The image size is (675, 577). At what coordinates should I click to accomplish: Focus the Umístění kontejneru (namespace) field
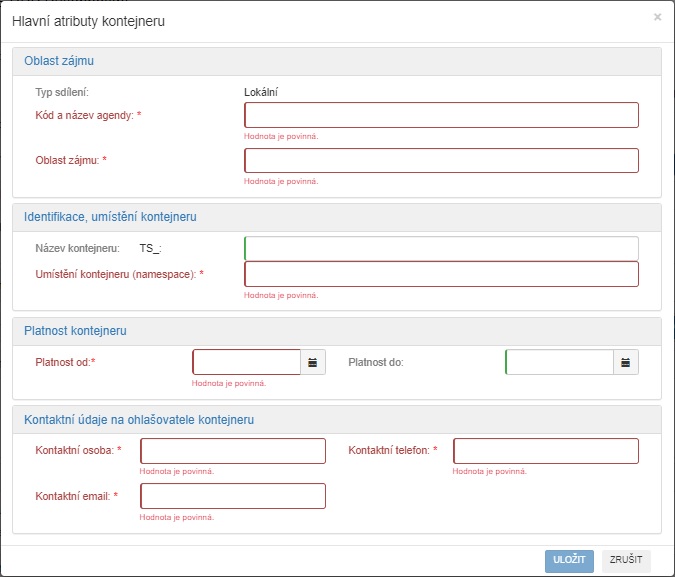pyautogui.click(x=441, y=274)
